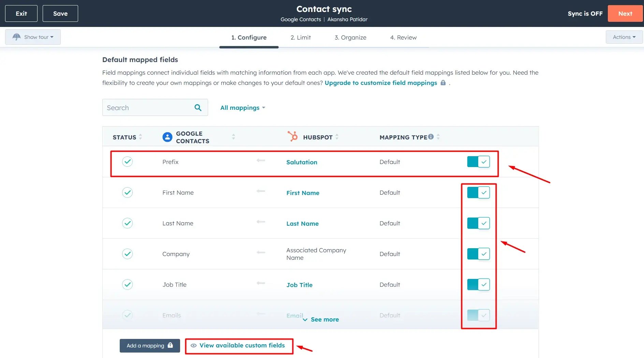The image size is (644, 358).
Task: Toggle off the Prefix mapping switch
Action: 479,162
